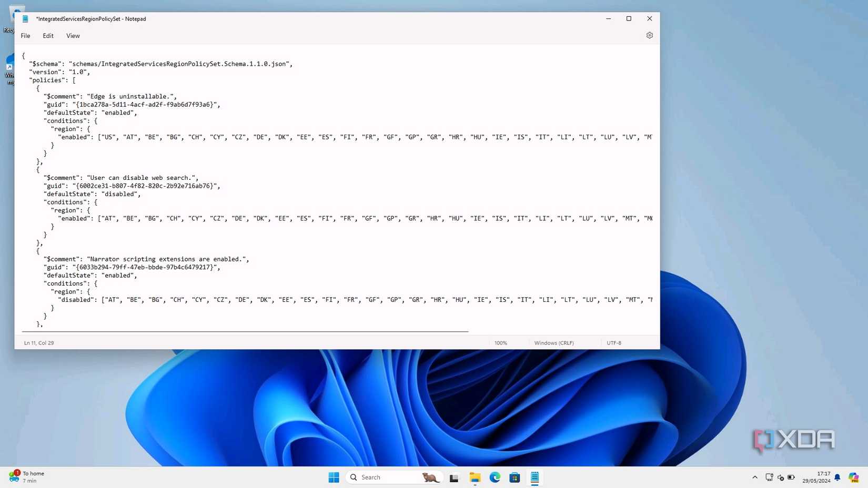The height and width of the screenshot is (488, 868).
Task: Open the Windows Start menu
Action: pos(334,477)
